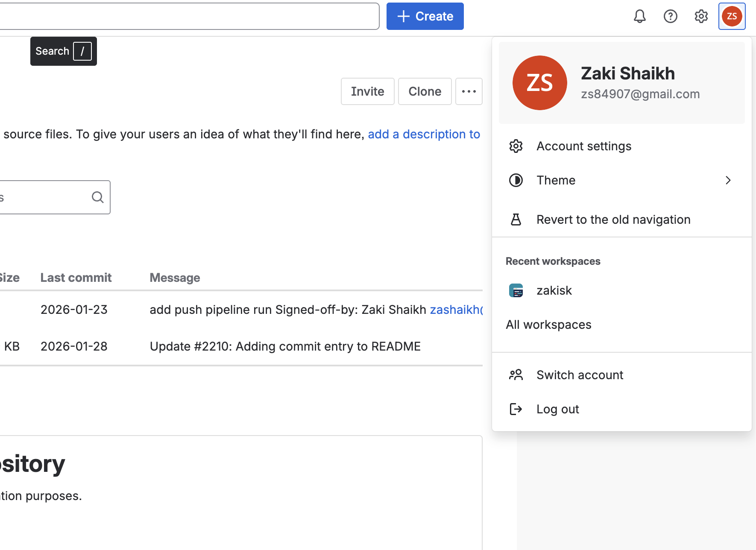Click the ZS avatar in the top bar
The image size is (756, 550).
point(732,16)
